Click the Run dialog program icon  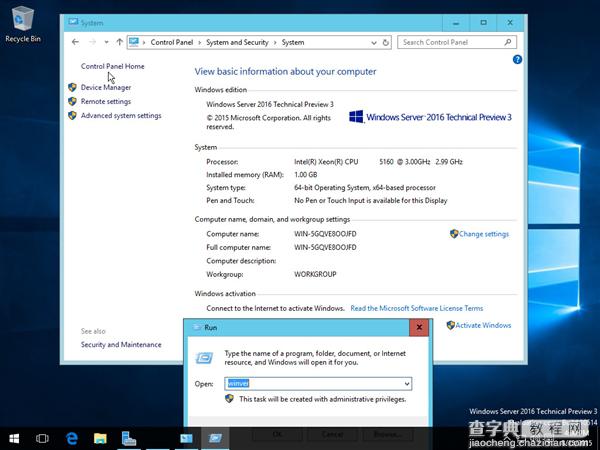(x=204, y=358)
